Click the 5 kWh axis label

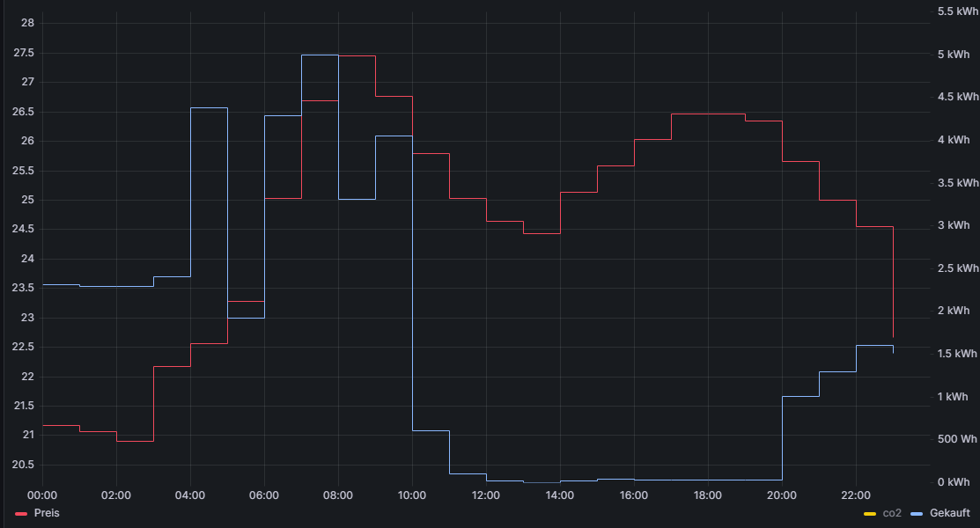pos(954,55)
